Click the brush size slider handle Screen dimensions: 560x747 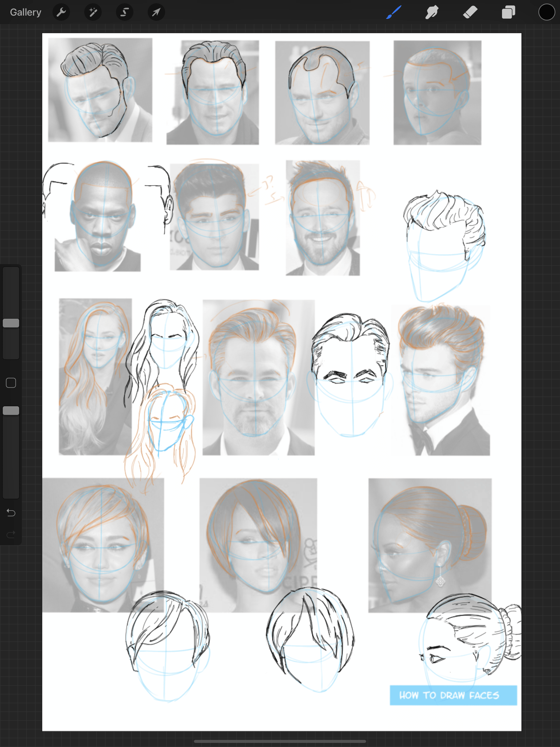pos(11,323)
